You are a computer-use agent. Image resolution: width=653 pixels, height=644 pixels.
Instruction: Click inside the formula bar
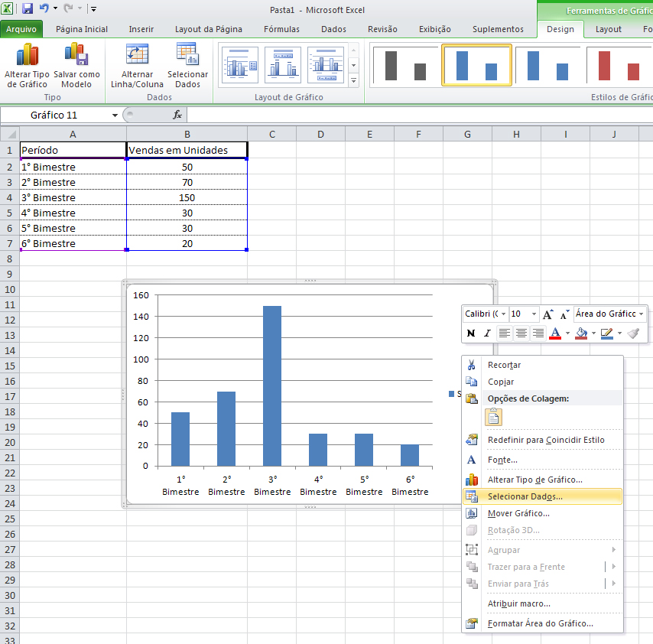[420, 115]
